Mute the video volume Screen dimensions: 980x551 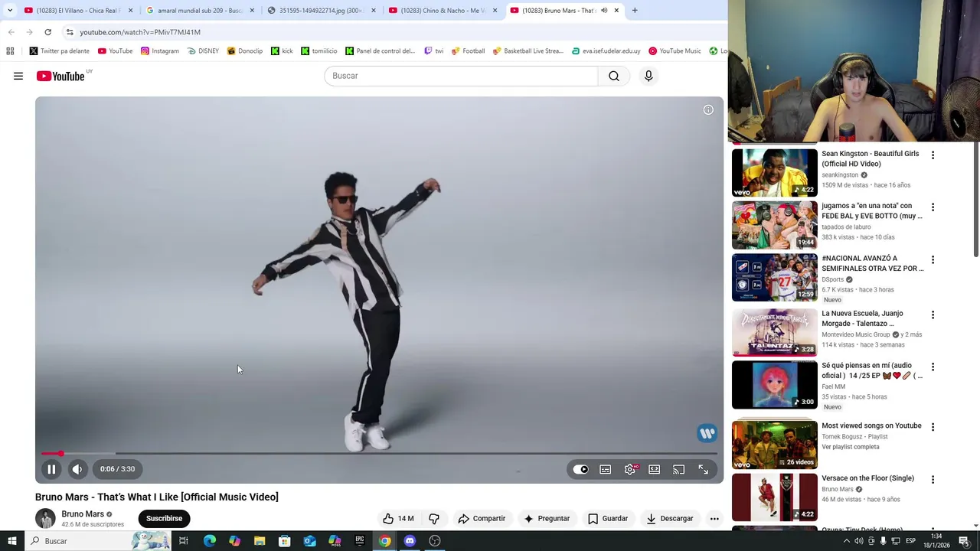(77, 469)
